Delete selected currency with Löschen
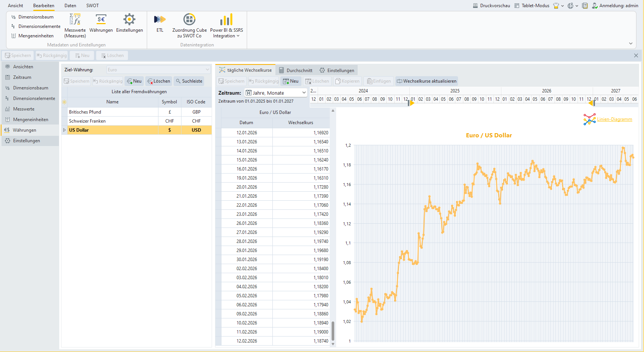 [159, 81]
